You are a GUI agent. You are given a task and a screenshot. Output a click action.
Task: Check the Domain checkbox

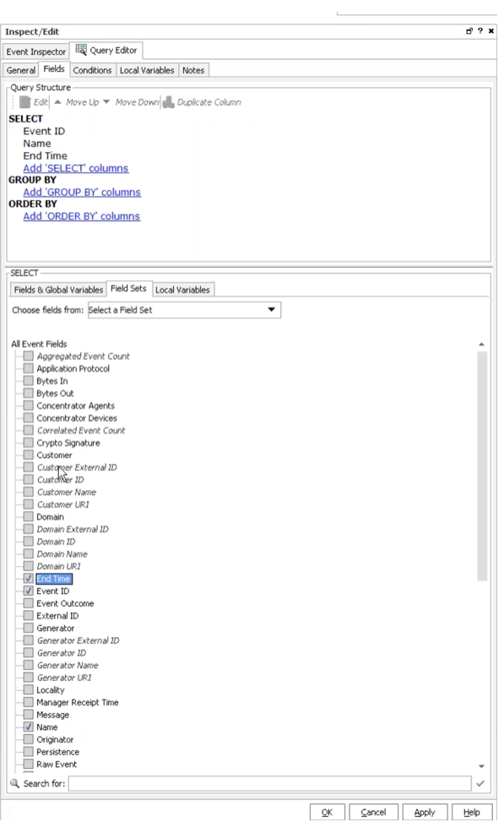point(29,516)
